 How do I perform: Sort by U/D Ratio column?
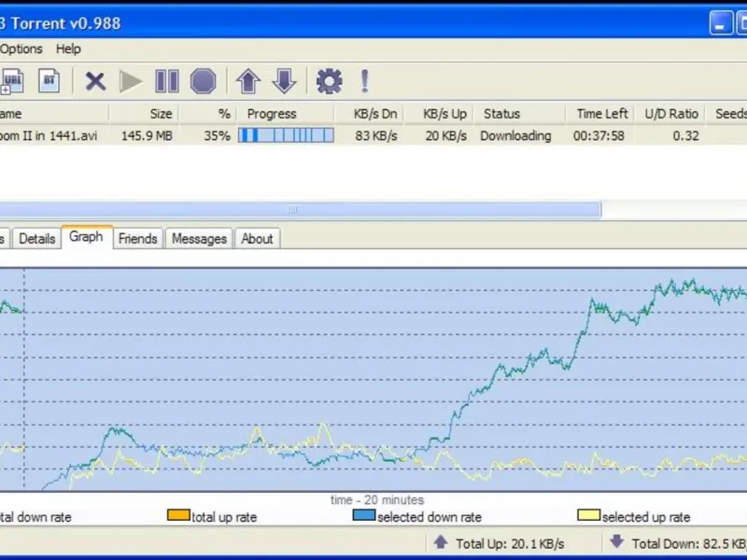coord(669,114)
